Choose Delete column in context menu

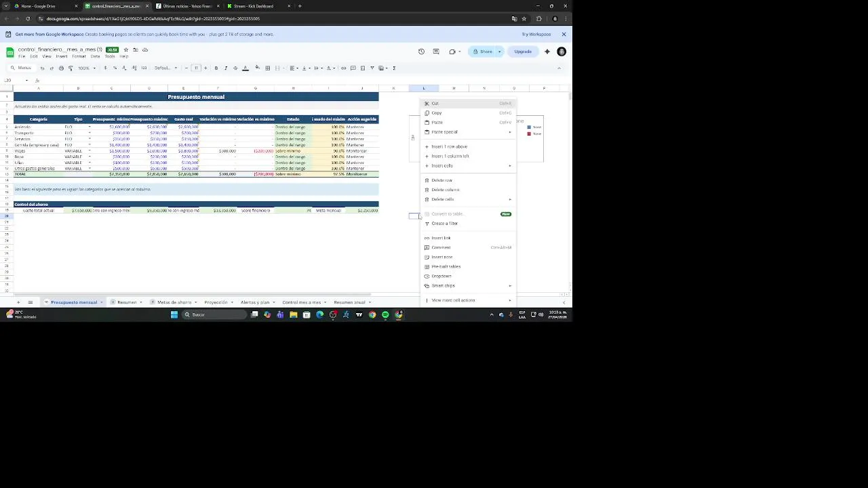[468, 190]
